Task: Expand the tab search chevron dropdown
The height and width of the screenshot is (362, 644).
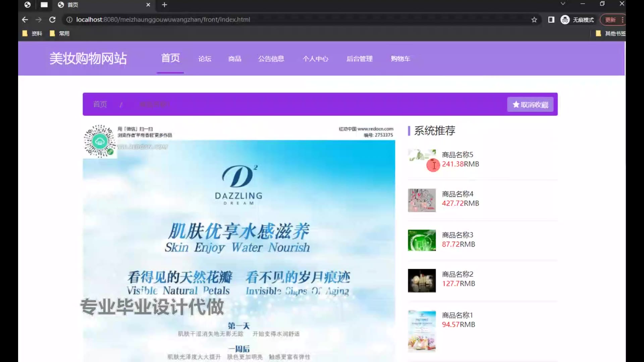Action: tap(563, 4)
